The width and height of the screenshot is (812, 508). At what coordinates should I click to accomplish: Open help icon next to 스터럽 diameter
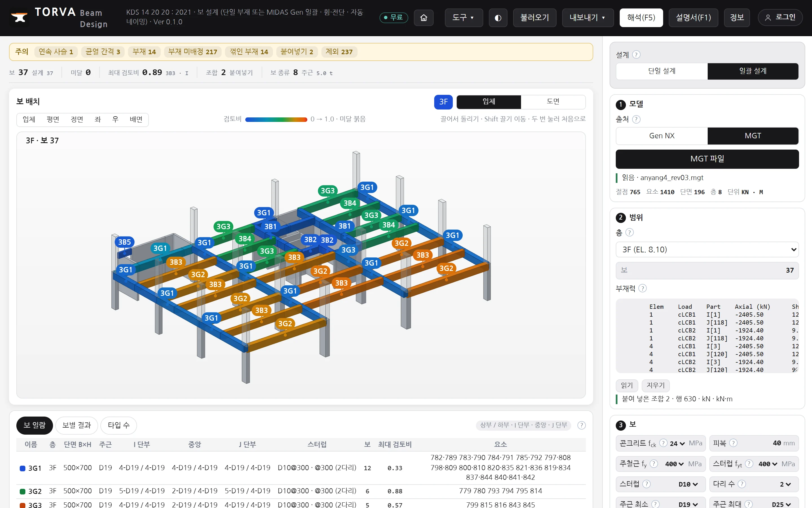646,484
